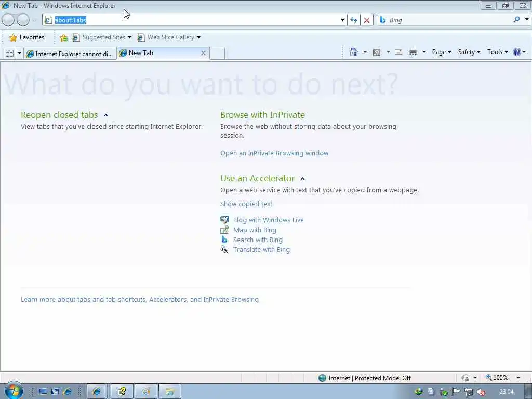Click Internet Explorer quick launch icon
Screen dimensions: 532x399
point(67,392)
